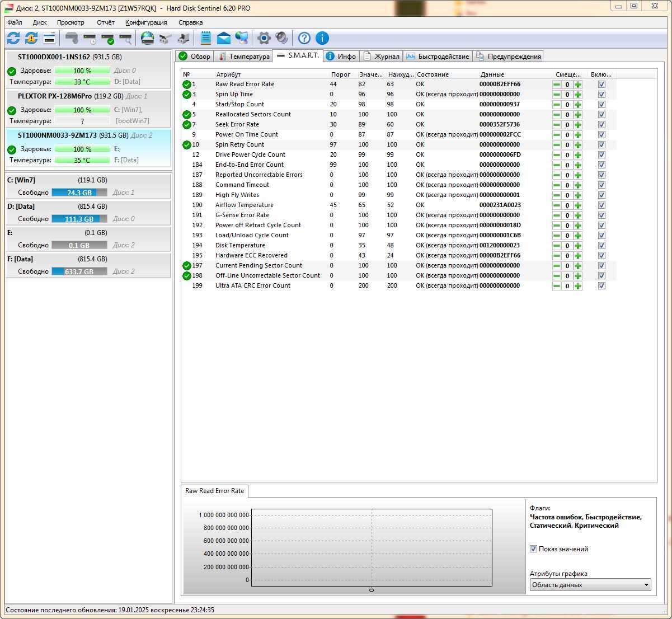This screenshot has width=672, height=619.
Task: Select the Load/Unload Cycle Count row
Action: [x=399, y=236]
